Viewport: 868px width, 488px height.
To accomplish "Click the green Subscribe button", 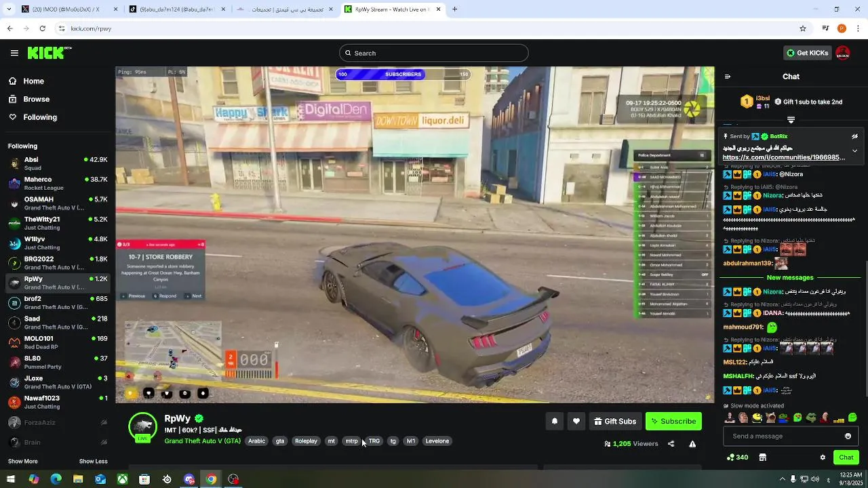I will pyautogui.click(x=673, y=421).
